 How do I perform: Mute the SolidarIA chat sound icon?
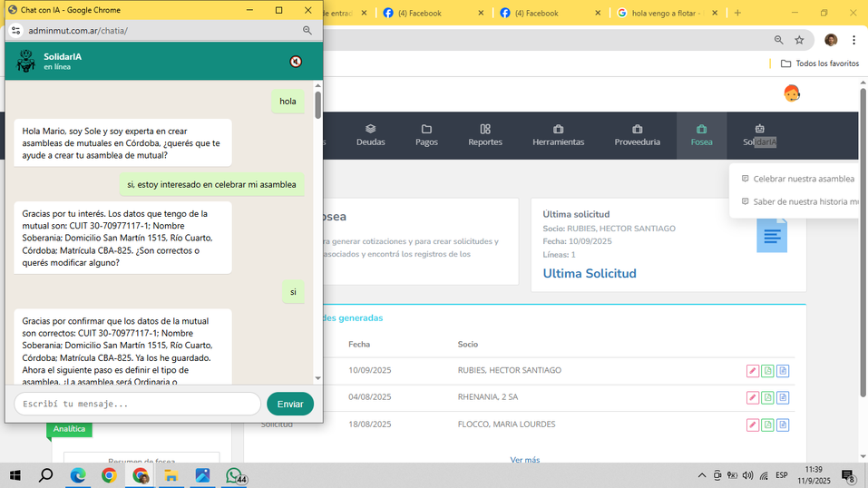(296, 62)
